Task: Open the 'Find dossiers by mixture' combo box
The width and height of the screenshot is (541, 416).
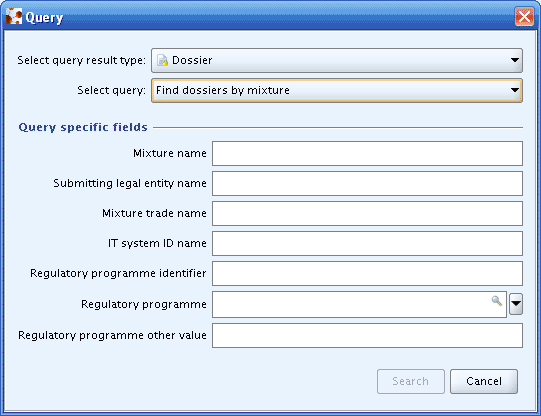Action: coord(337,90)
